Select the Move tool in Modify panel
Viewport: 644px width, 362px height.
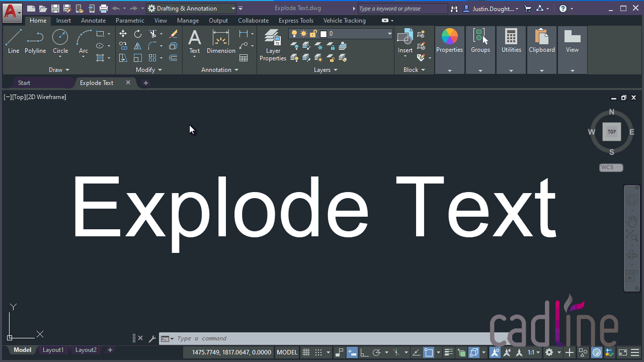pos(123,33)
